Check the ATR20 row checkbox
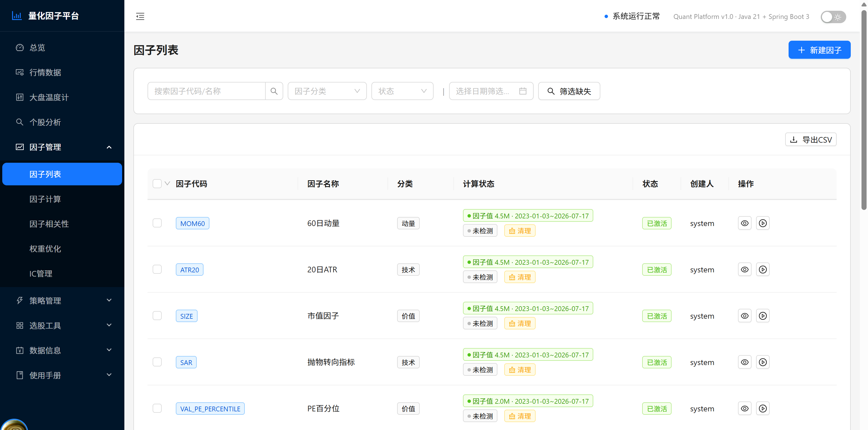 click(157, 269)
